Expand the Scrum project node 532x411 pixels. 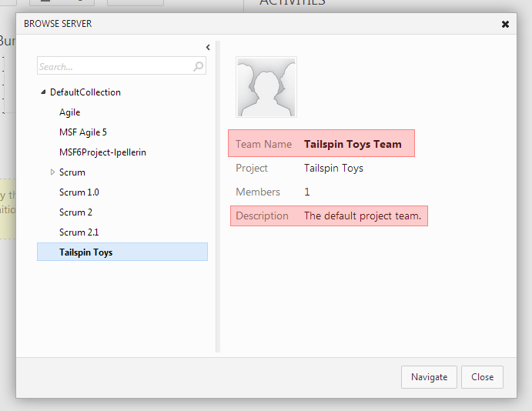click(52, 172)
